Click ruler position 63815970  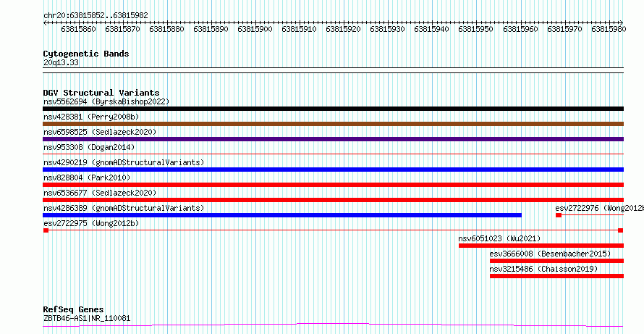coord(564,29)
